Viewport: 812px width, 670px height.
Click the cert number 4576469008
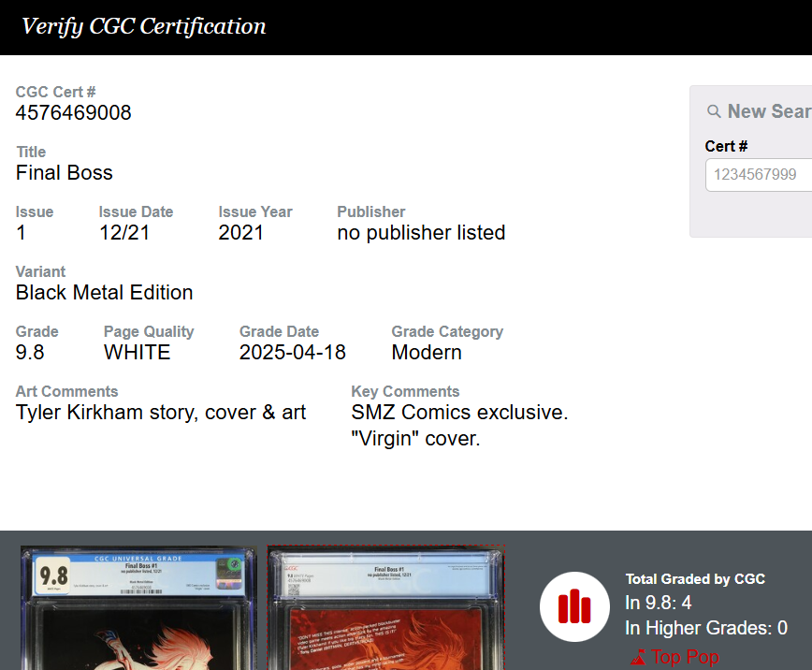tap(74, 113)
